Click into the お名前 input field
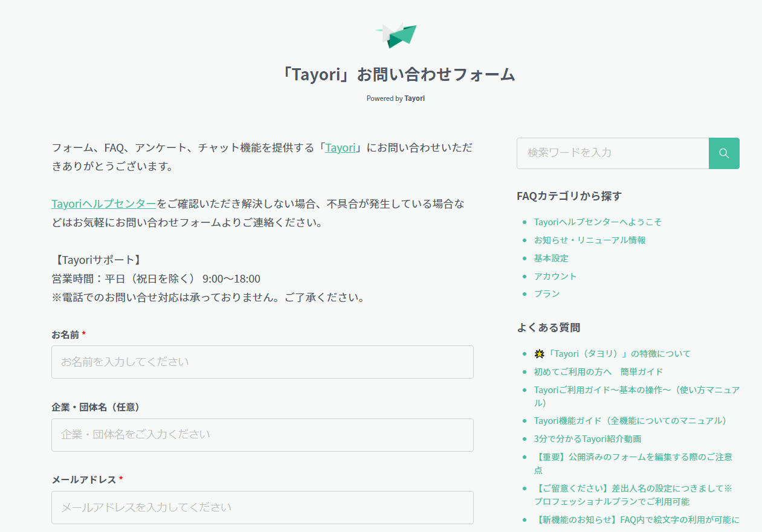 click(262, 362)
